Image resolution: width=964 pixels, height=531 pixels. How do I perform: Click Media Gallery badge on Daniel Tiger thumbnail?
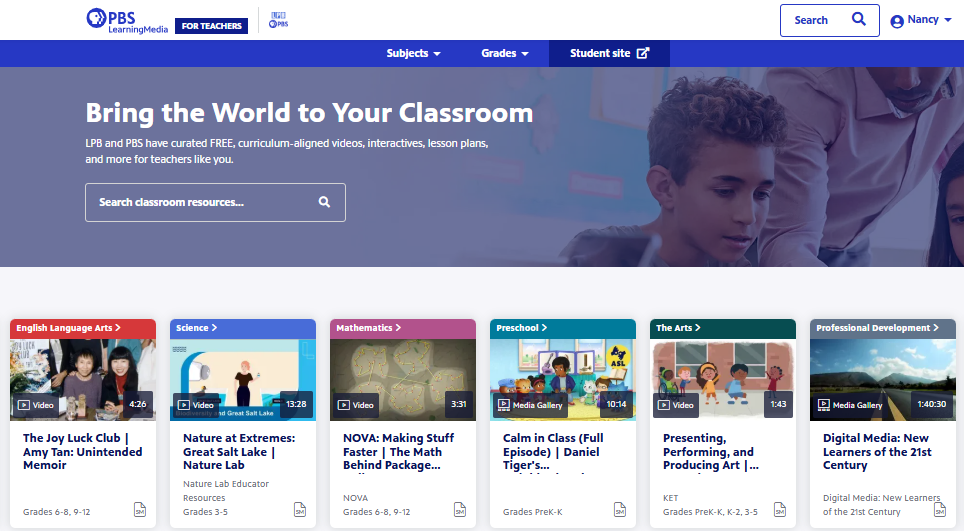click(530, 405)
